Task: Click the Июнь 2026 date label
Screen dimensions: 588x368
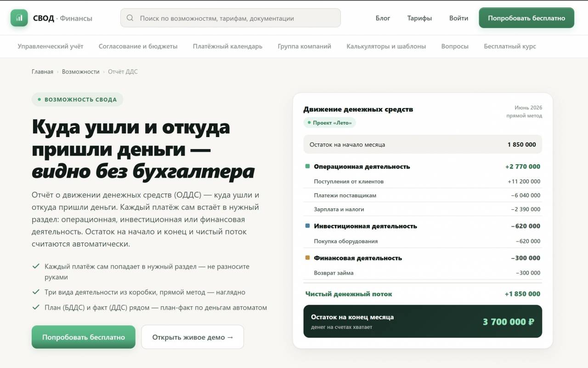Action: click(528, 108)
